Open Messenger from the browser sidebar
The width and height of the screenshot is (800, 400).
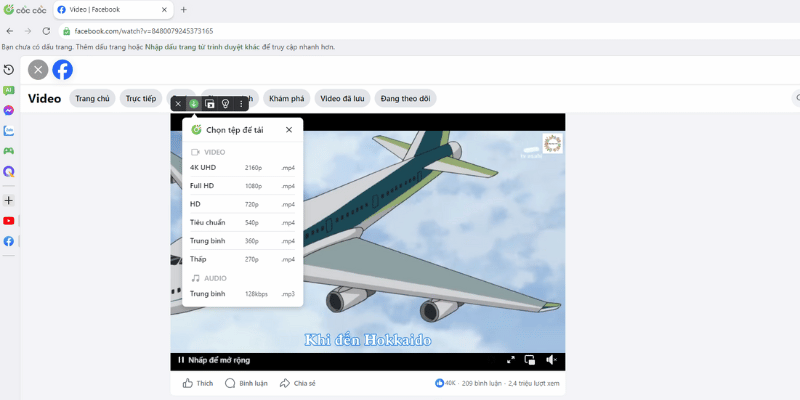pyautogui.click(x=9, y=110)
